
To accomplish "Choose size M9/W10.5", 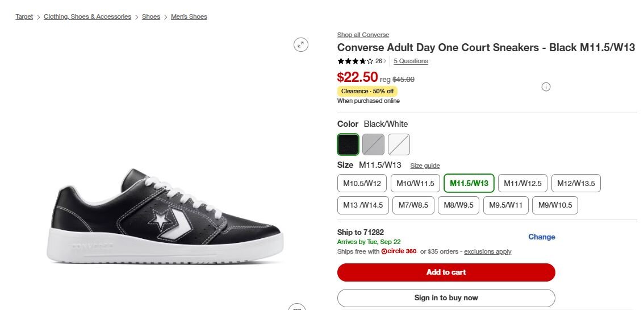I will pyautogui.click(x=555, y=205).
